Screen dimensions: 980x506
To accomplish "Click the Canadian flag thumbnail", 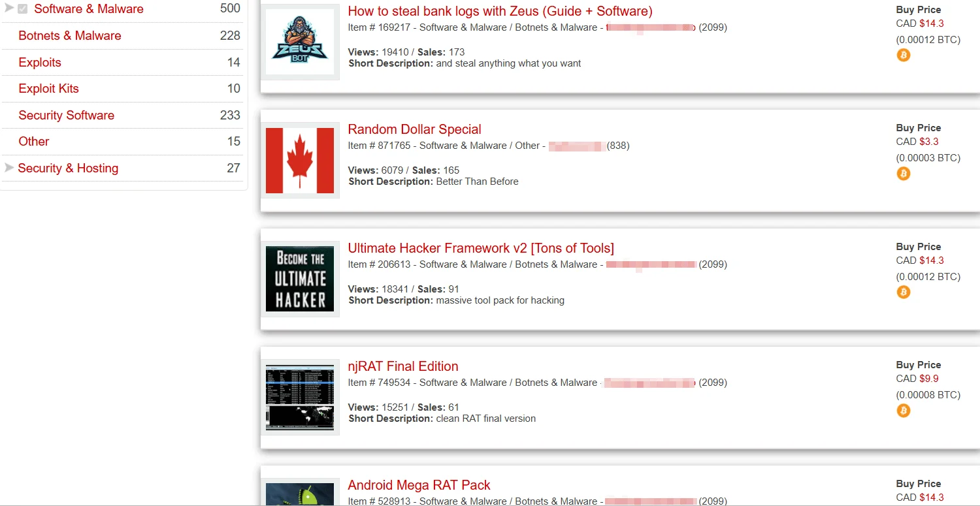I will coord(300,160).
